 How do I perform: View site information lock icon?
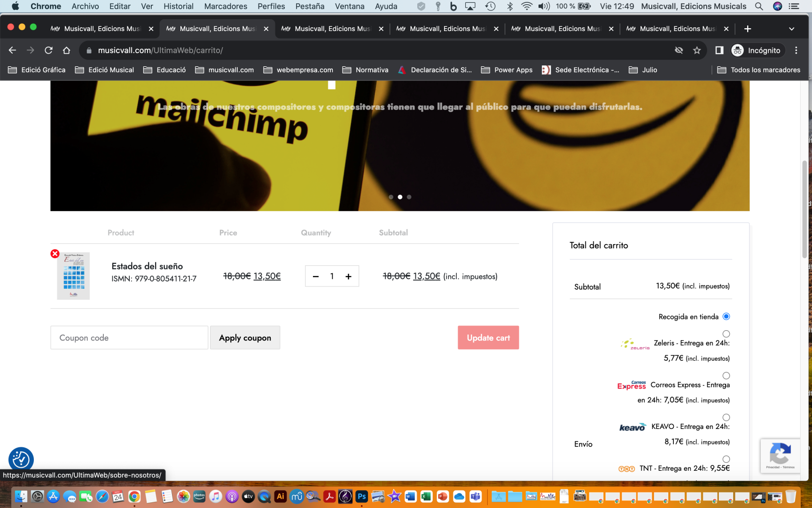[89, 50]
